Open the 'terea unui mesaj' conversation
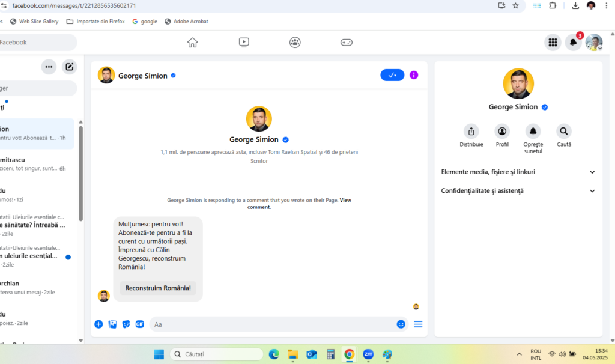Image resolution: width=615 pixels, height=364 pixels. (37, 287)
